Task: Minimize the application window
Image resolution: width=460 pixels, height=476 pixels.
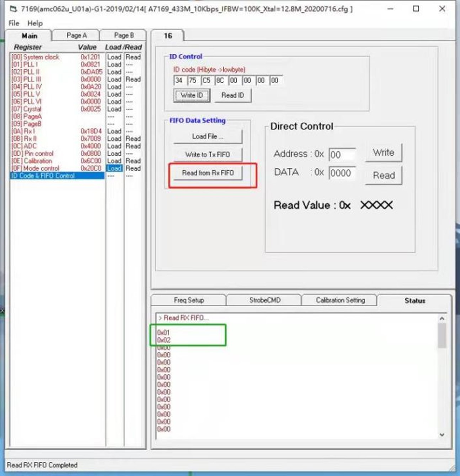Action: (390, 9)
